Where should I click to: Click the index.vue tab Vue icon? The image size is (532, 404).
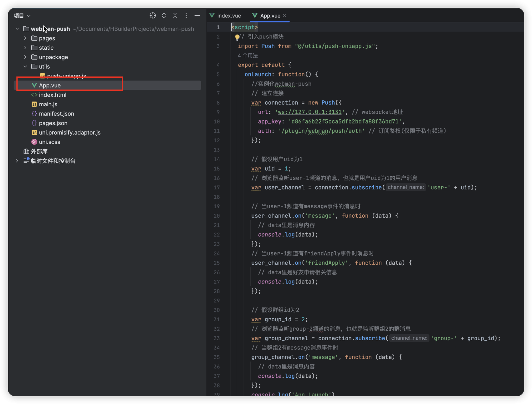coord(212,16)
